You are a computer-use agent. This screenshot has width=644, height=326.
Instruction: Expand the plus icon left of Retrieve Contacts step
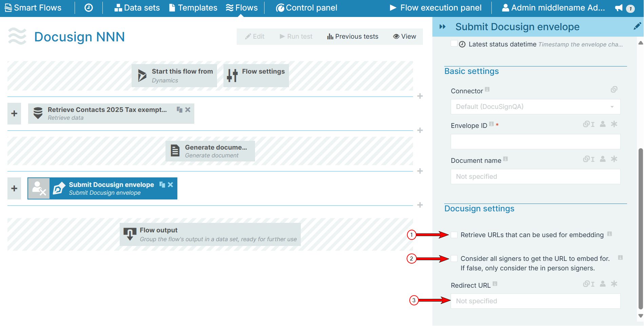pyautogui.click(x=14, y=114)
